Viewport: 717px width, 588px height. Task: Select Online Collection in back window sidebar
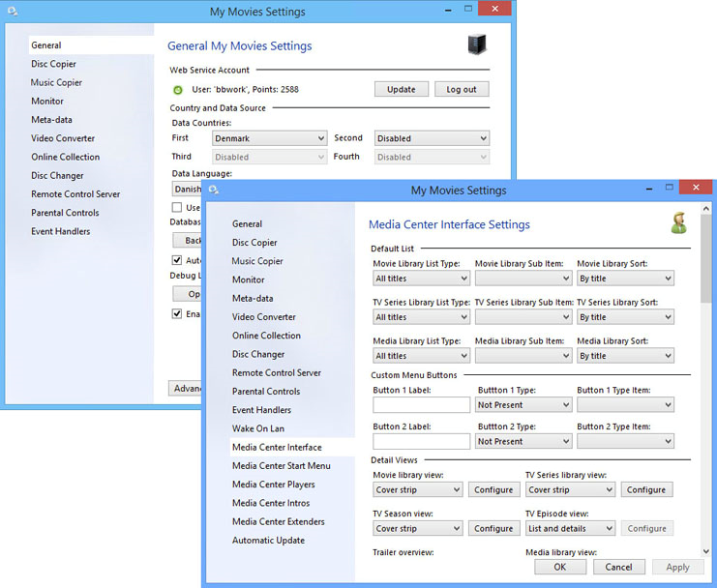66,158
